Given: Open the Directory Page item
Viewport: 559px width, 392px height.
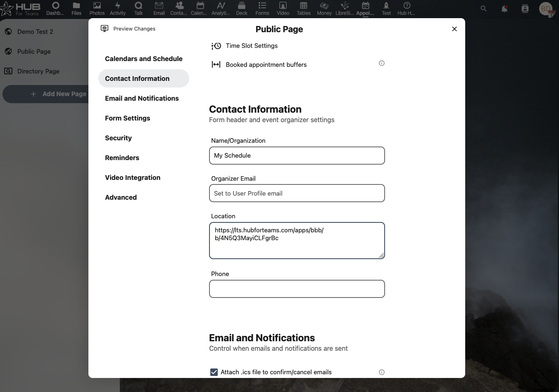Looking at the screenshot, I should [x=38, y=71].
